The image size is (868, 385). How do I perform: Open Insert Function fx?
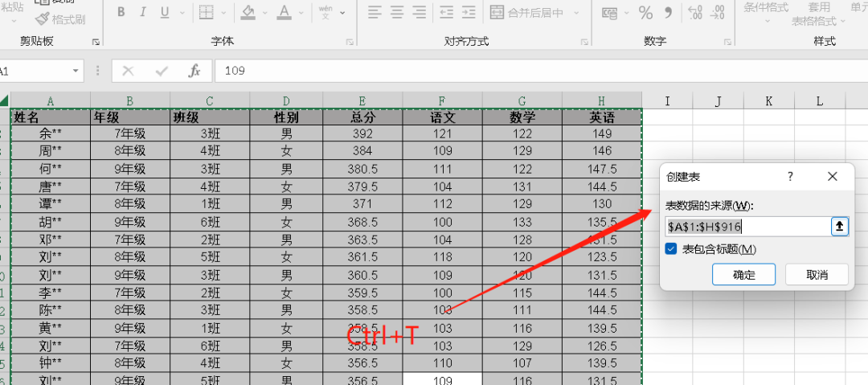click(x=194, y=71)
